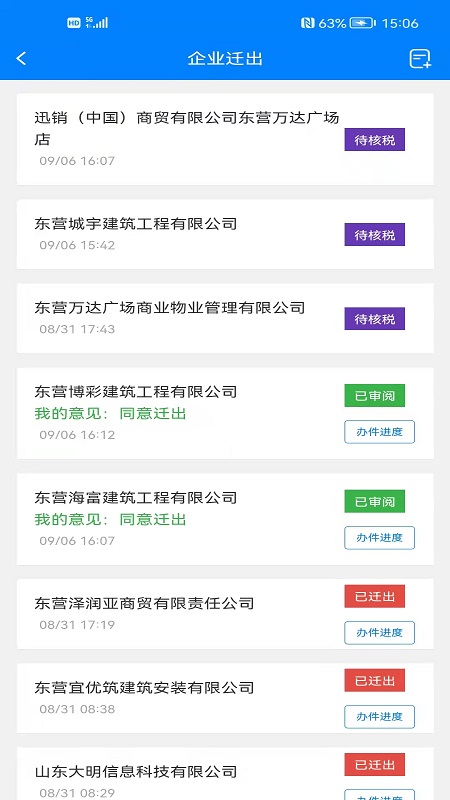
Task: Tap 已迁出 tag on 东营泽润亚商贸有限责任公司
Action: (x=374, y=596)
